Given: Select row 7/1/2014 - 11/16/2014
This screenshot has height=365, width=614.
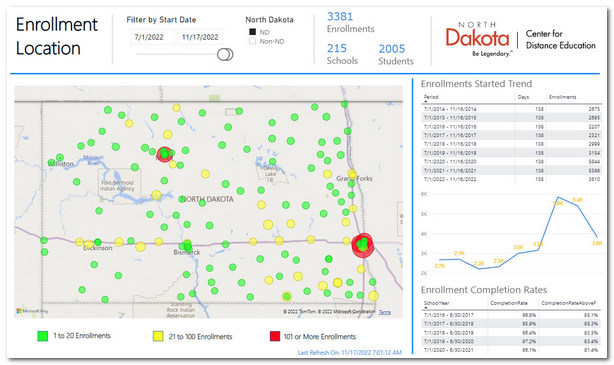Looking at the screenshot, I should pyautogui.click(x=511, y=109).
